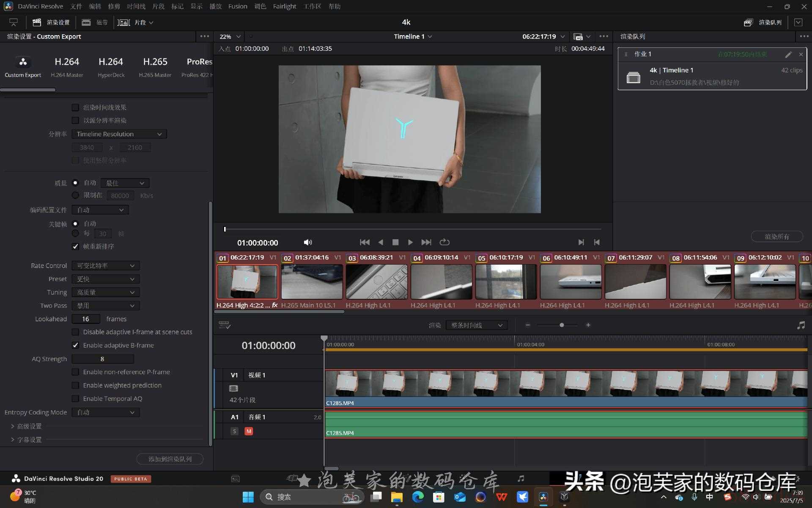
Task: Play the timeline preview
Action: tap(410, 242)
